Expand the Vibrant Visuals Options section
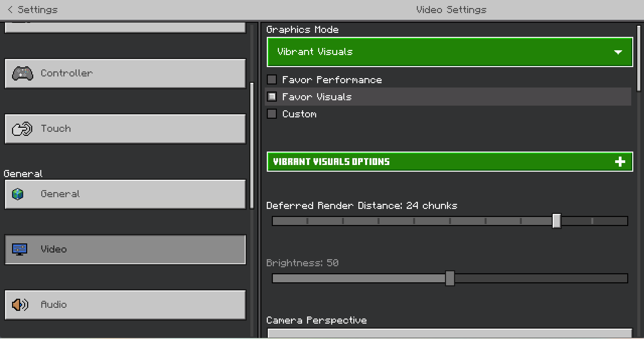The width and height of the screenshot is (644, 339). pyautogui.click(x=450, y=162)
